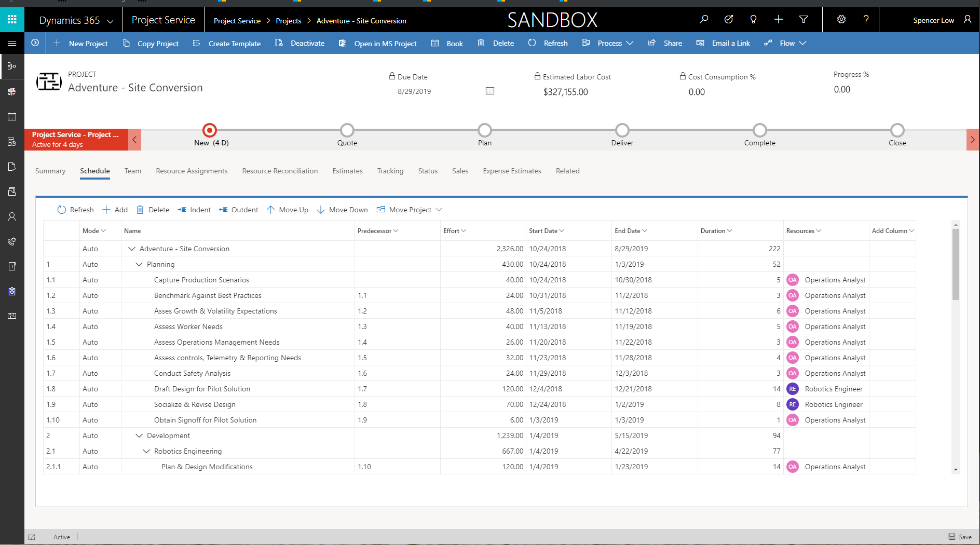Toggle the hamburger navigation menu
This screenshot has height=545, width=980.
[x=12, y=43]
